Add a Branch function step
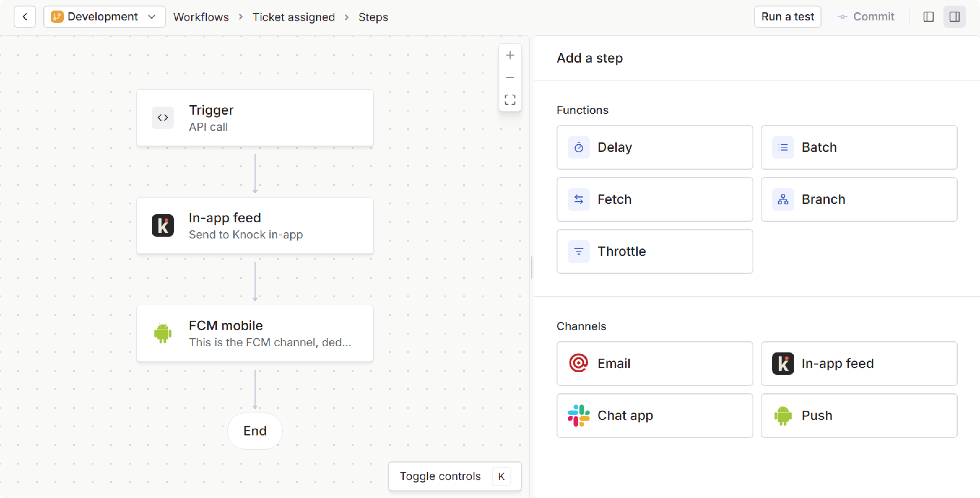 coord(859,199)
